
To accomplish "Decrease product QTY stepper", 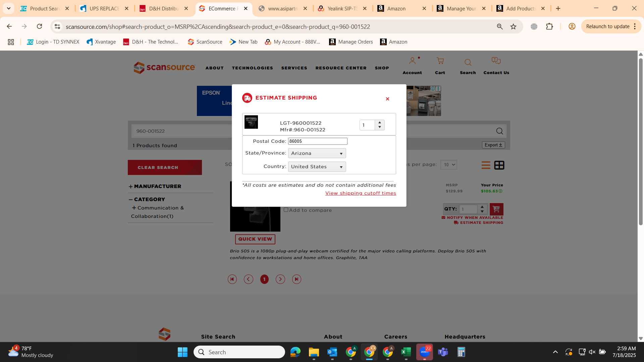I will (482, 212).
